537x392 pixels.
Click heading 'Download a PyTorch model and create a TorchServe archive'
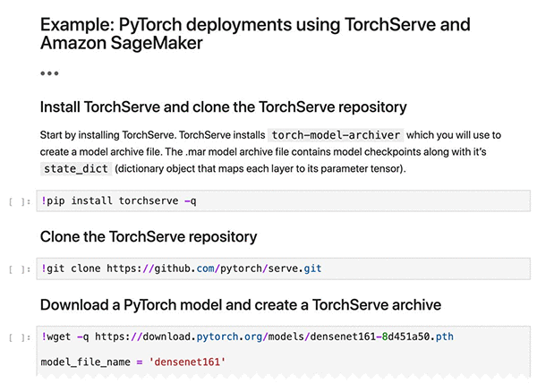click(241, 305)
